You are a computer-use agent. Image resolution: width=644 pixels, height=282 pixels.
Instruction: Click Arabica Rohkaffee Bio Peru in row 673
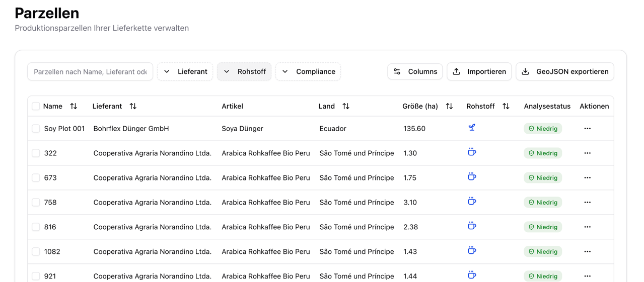point(266,178)
